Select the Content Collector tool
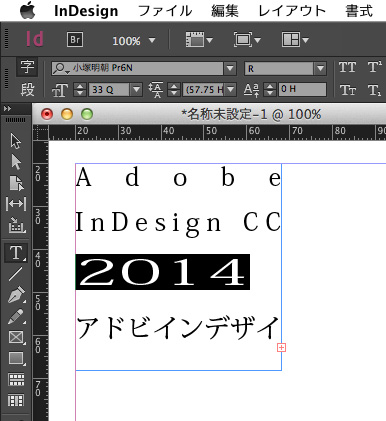This screenshot has height=421, width=386. click(x=16, y=224)
